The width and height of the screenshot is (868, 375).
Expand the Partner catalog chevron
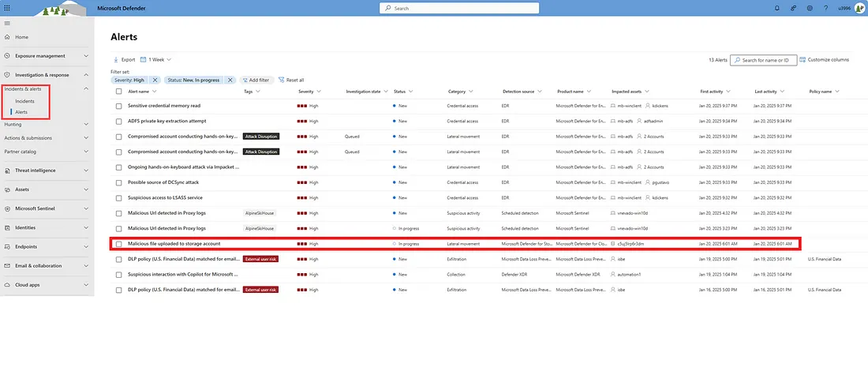tap(86, 152)
